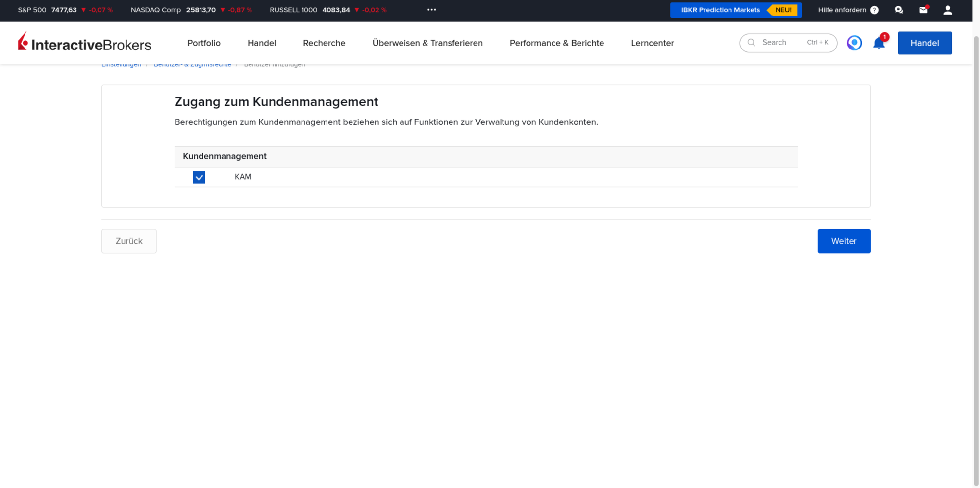Open the Recherche menu

pos(324,43)
